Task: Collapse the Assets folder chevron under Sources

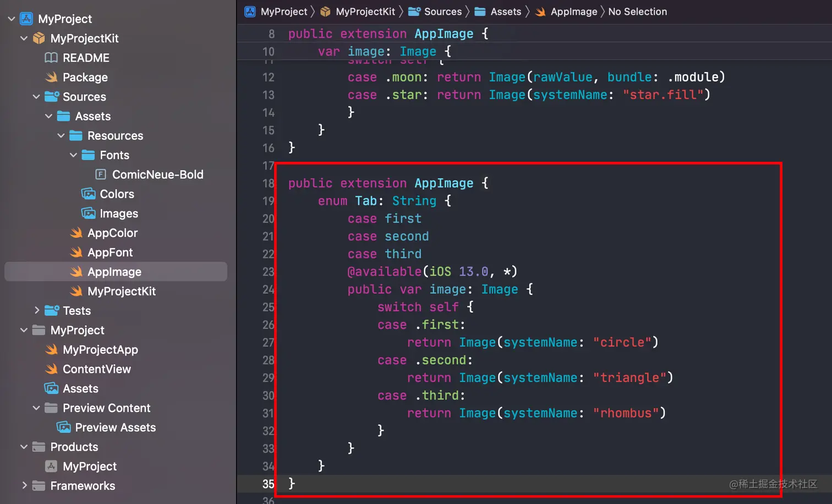Action: click(48, 116)
